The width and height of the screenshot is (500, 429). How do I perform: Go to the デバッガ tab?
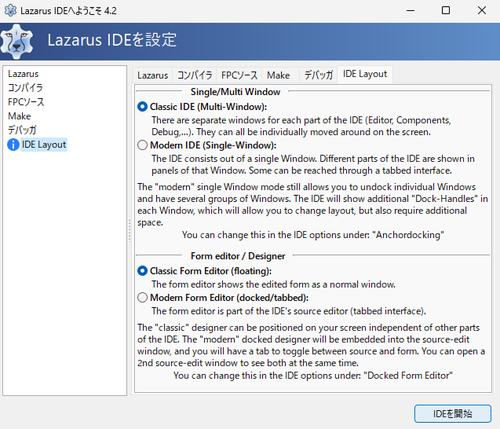[318, 75]
